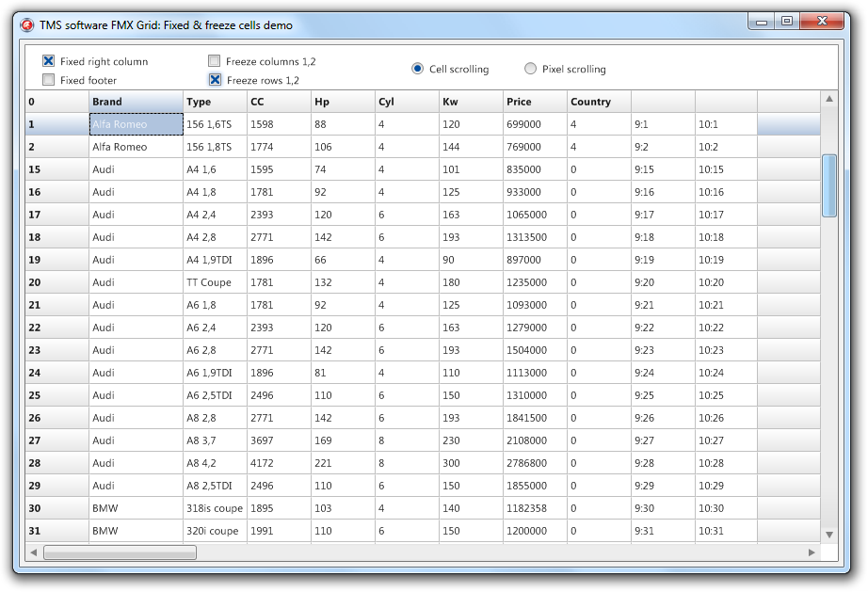Click the Hp column header
The height and width of the screenshot is (592, 868).
pos(344,102)
